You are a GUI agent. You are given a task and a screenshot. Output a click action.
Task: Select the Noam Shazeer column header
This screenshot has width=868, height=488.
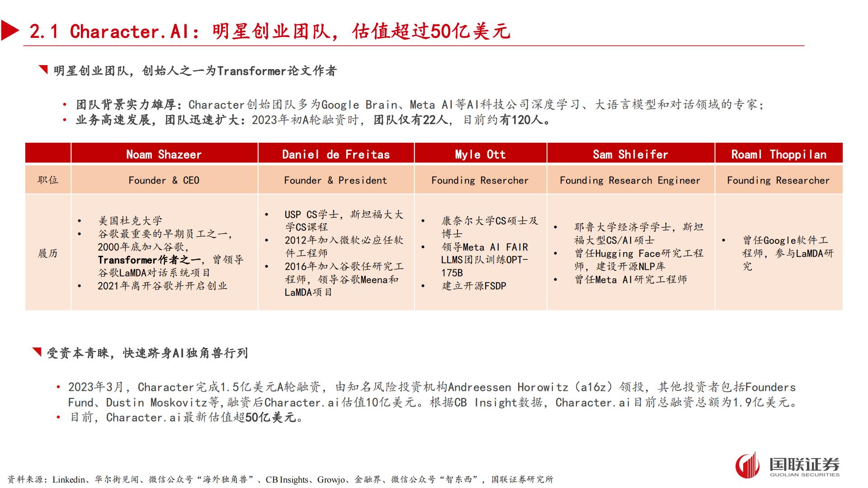pos(164,154)
